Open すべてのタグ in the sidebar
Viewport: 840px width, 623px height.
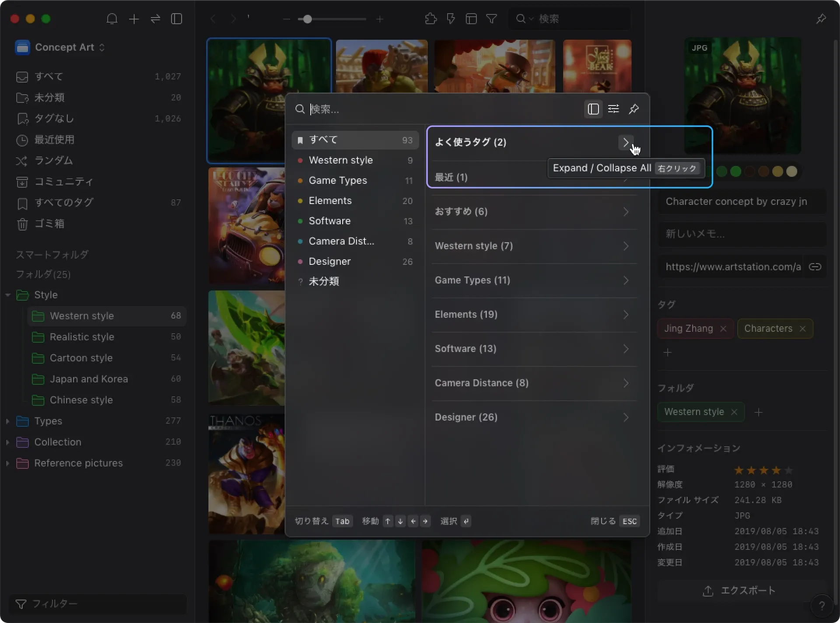pos(98,203)
